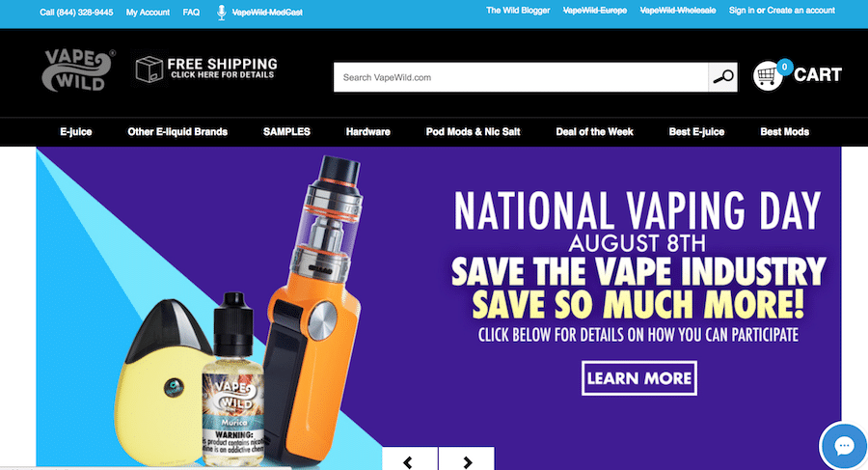
Task: Open The Wild Blogger link
Action: (518, 11)
